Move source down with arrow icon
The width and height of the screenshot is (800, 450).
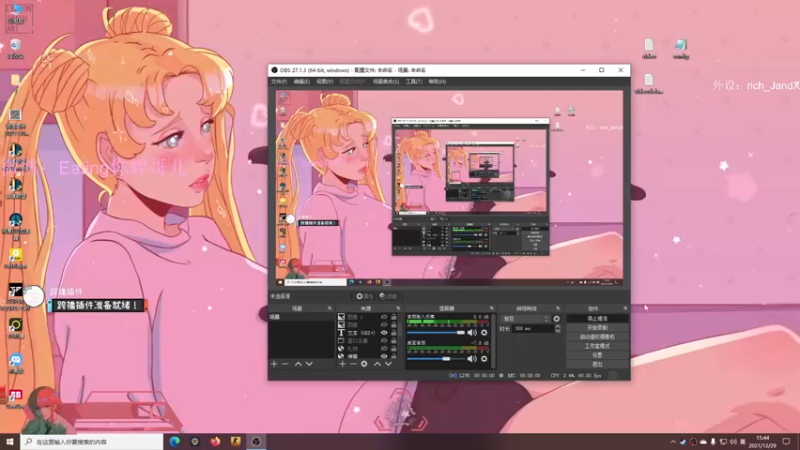(388, 364)
